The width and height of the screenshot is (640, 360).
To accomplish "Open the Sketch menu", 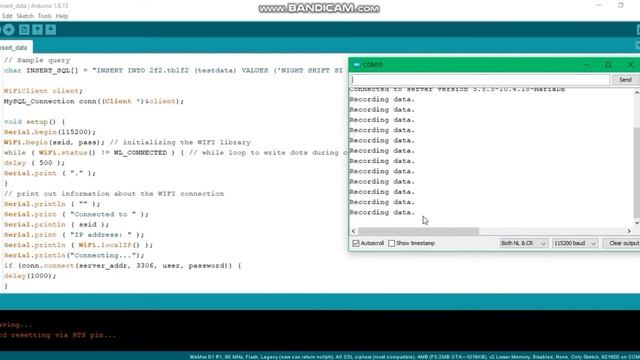I will tap(25, 16).
